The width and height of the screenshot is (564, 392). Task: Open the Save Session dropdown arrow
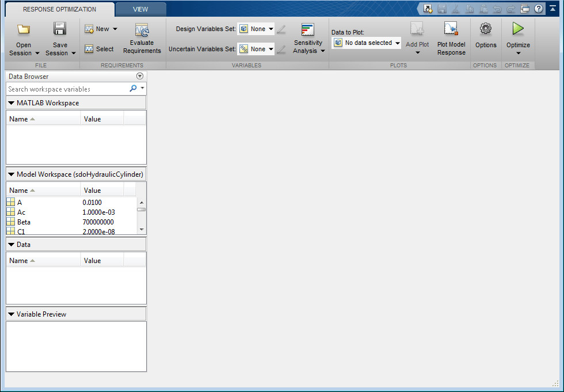pyautogui.click(x=74, y=53)
